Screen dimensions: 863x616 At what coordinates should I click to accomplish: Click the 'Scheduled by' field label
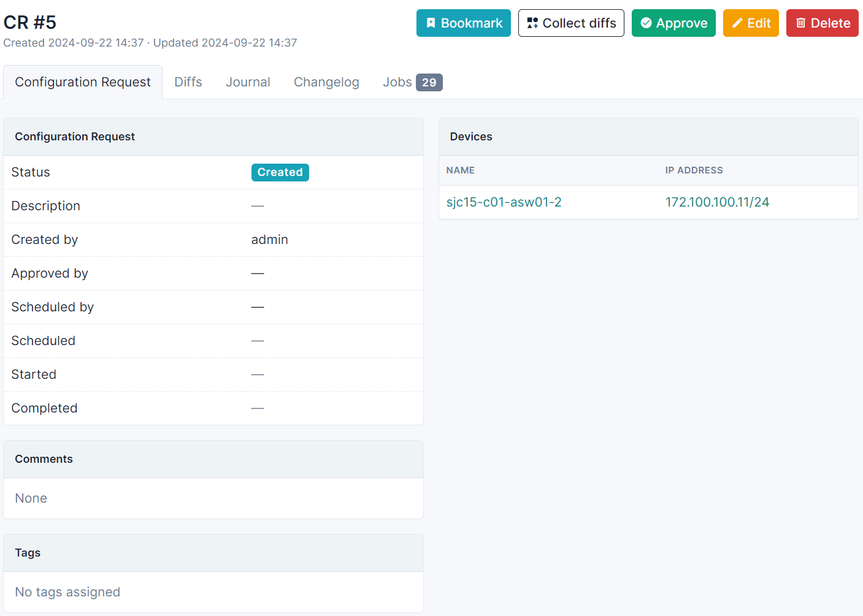(53, 307)
